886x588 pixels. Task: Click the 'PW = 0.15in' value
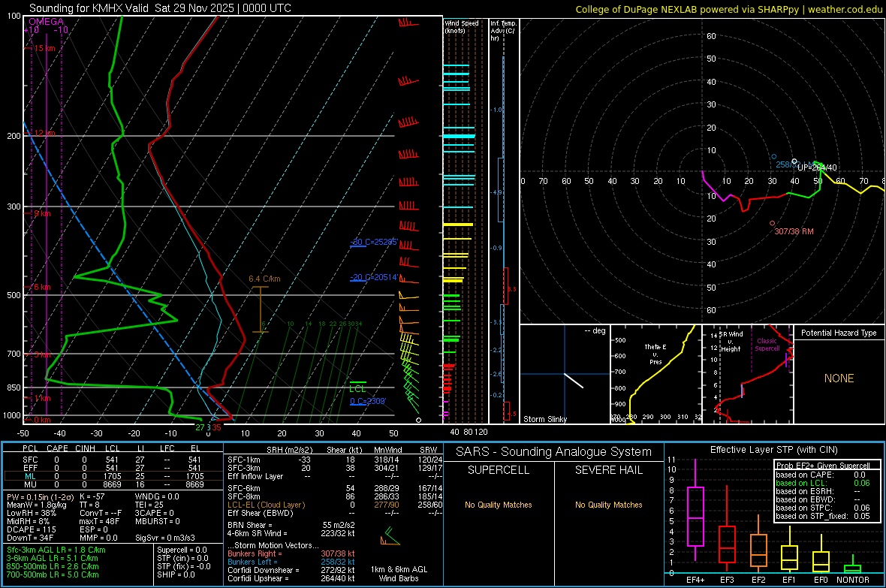(40, 496)
